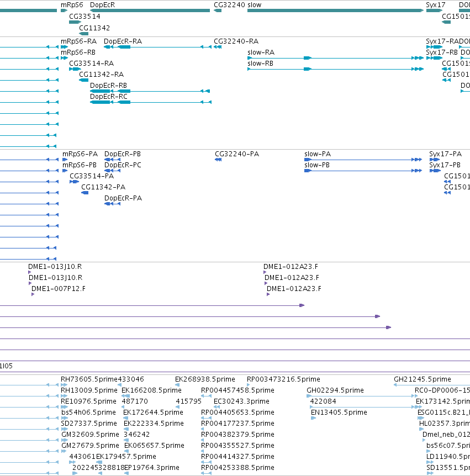The height and width of the screenshot is (476, 470).
Task: Click the CG11342-PA protein label
Action: click(x=103, y=187)
